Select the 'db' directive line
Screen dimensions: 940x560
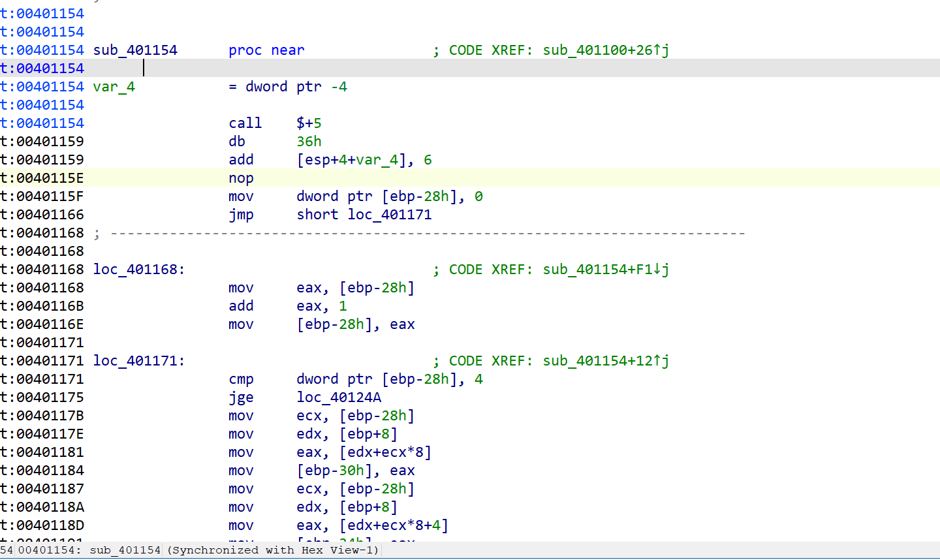(x=237, y=142)
